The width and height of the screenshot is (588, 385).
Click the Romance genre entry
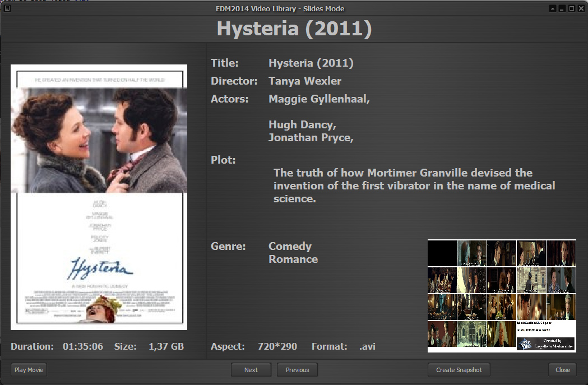293,259
